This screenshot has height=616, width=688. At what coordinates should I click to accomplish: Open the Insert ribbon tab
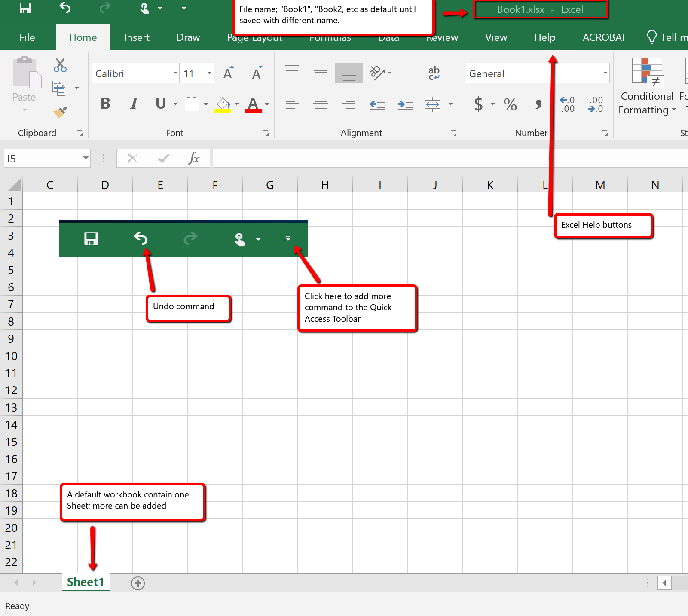coord(137,37)
